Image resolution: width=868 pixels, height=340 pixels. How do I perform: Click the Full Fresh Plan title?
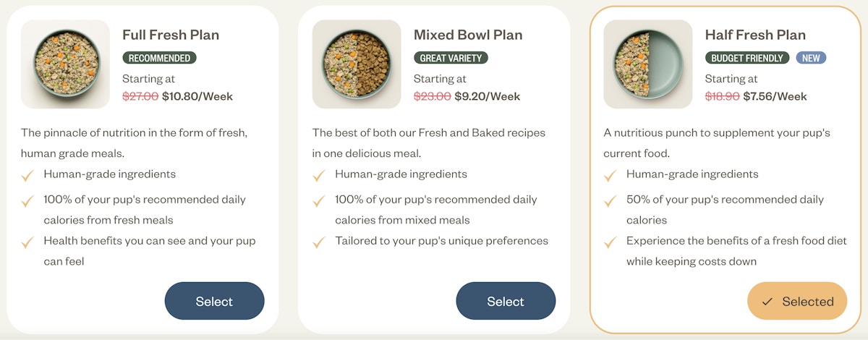coord(171,35)
